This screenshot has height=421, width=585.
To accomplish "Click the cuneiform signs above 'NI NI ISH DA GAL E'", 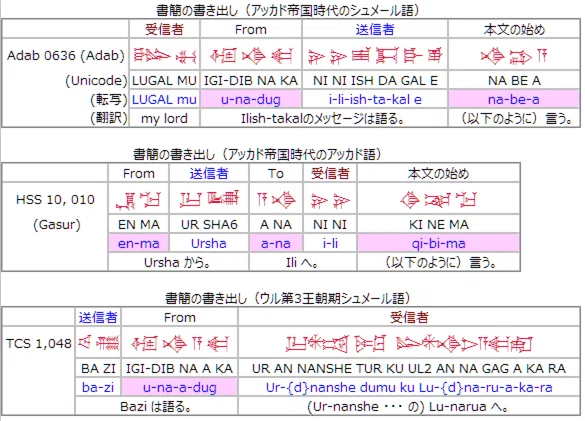I will tap(375, 56).
